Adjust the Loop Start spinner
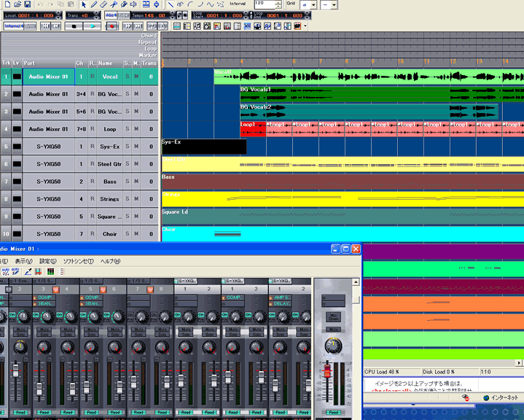Image resolution: width=524 pixels, height=420 pixels. coord(246,15)
